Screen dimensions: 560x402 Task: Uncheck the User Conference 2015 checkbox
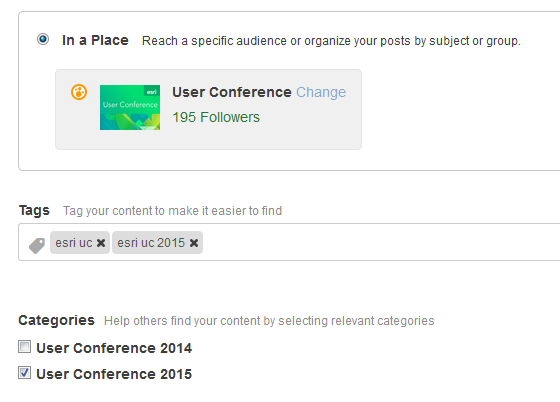[25, 372]
